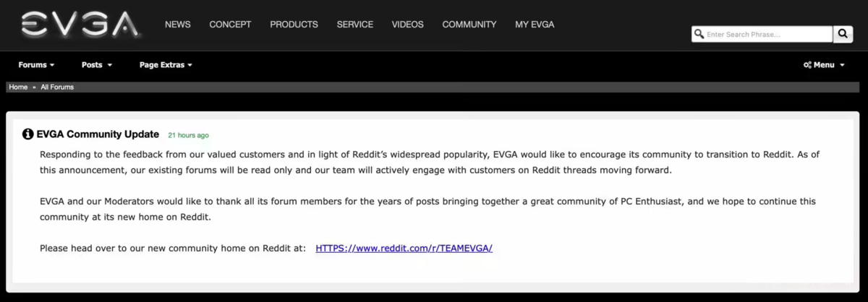This screenshot has width=868, height=302.
Task: Click the Home breadcrumb link
Action: pyautogui.click(x=18, y=87)
